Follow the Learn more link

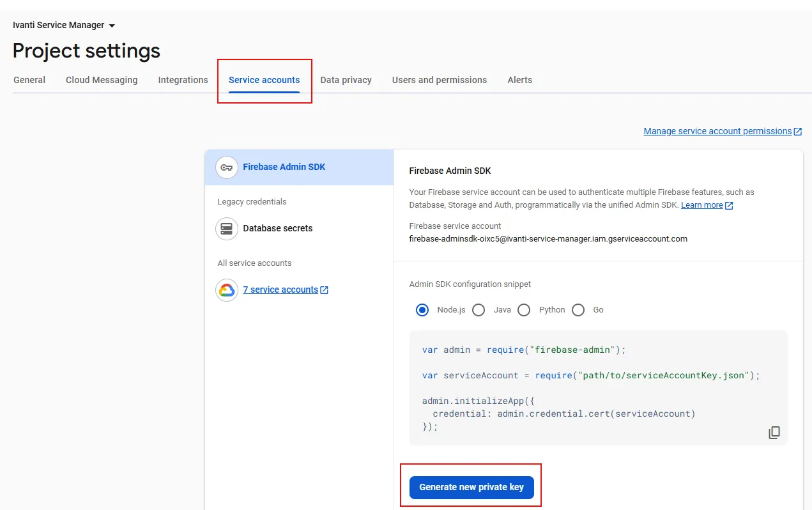tap(702, 205)
